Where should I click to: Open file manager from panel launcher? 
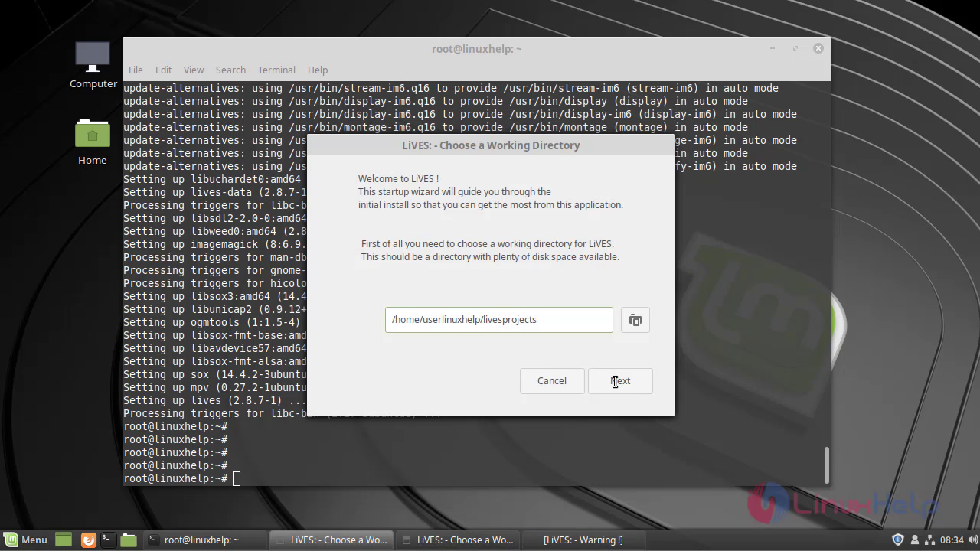(129, 540)
